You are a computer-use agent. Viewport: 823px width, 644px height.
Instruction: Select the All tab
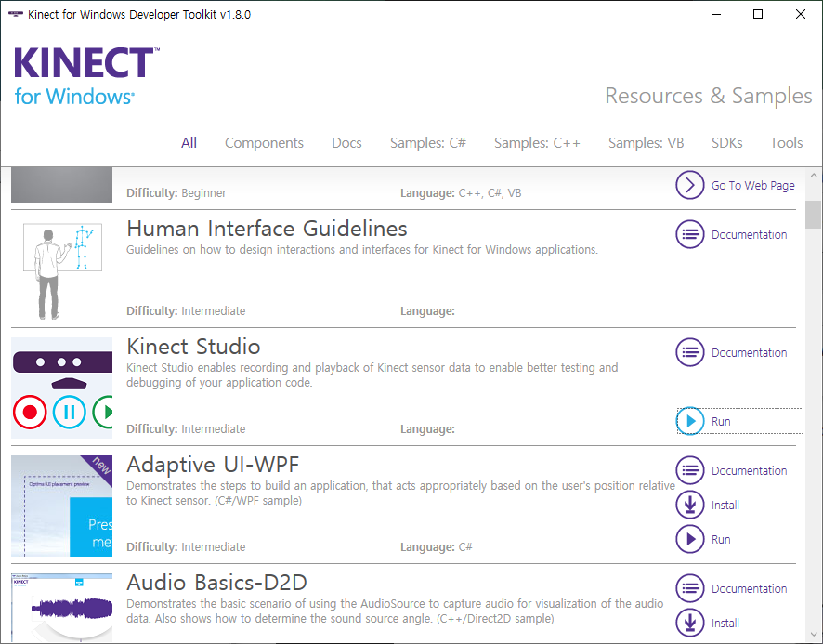coord(189,143)
